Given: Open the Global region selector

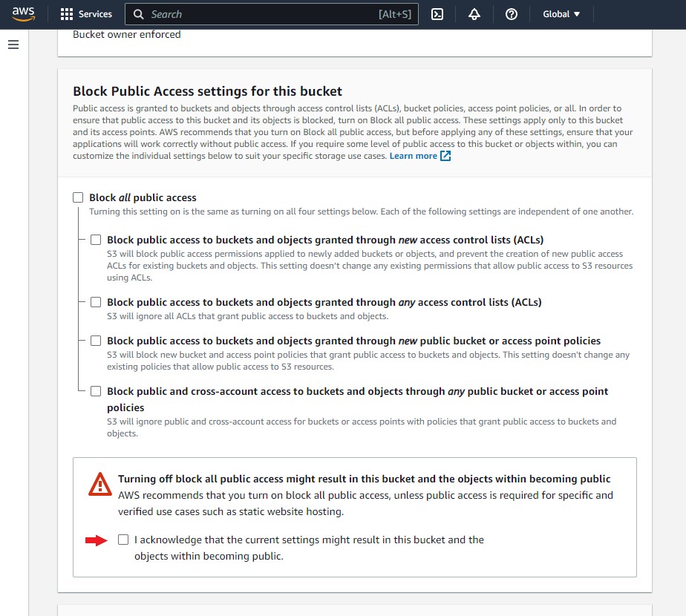Looking at the screenshot, I should click(560, 13).
